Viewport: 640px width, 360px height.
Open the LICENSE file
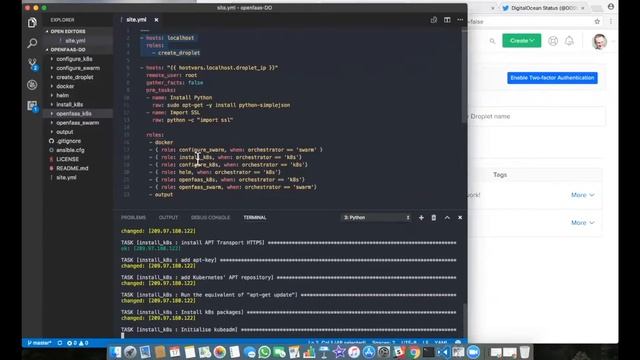pos(67,159)
